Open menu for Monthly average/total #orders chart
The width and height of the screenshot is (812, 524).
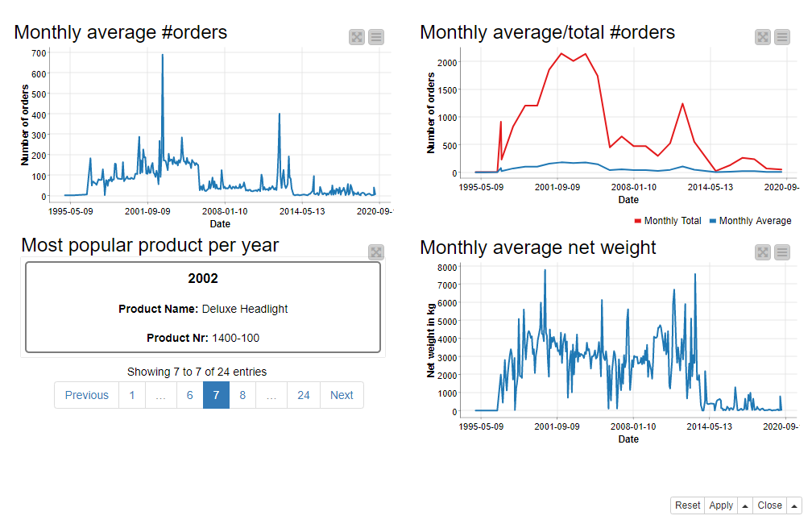782,37
